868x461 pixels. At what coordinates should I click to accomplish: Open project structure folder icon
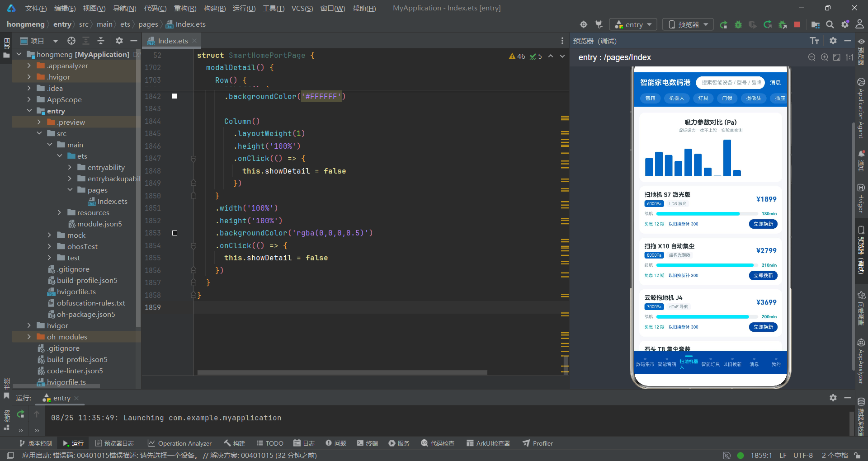[816, 24]
